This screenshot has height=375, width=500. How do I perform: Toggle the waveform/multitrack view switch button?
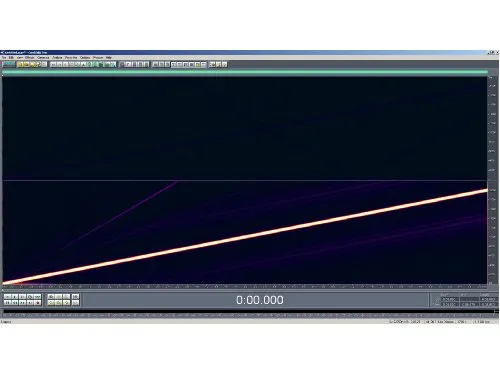[8, 64]
